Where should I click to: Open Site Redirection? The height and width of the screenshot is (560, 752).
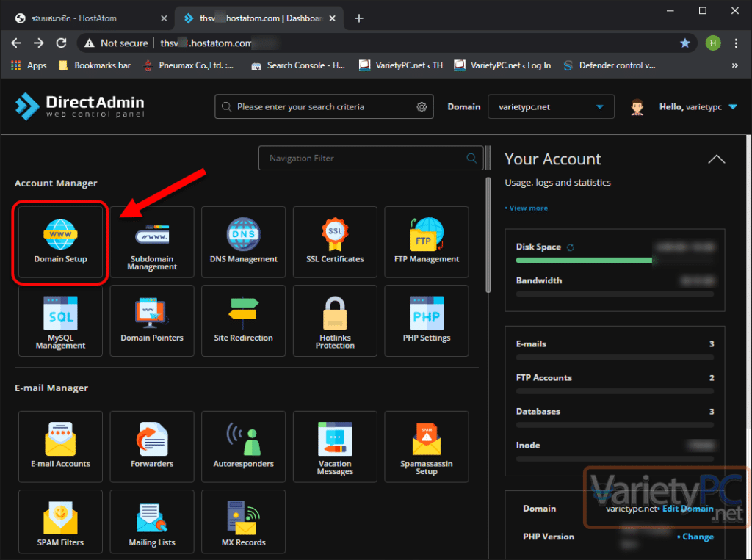(244, 321)
